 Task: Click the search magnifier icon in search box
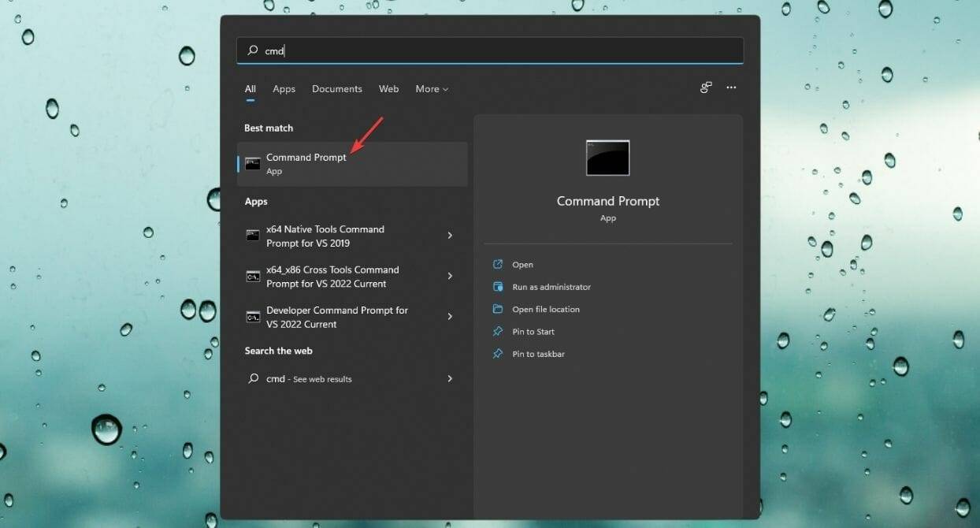click(x=254, y=50)
